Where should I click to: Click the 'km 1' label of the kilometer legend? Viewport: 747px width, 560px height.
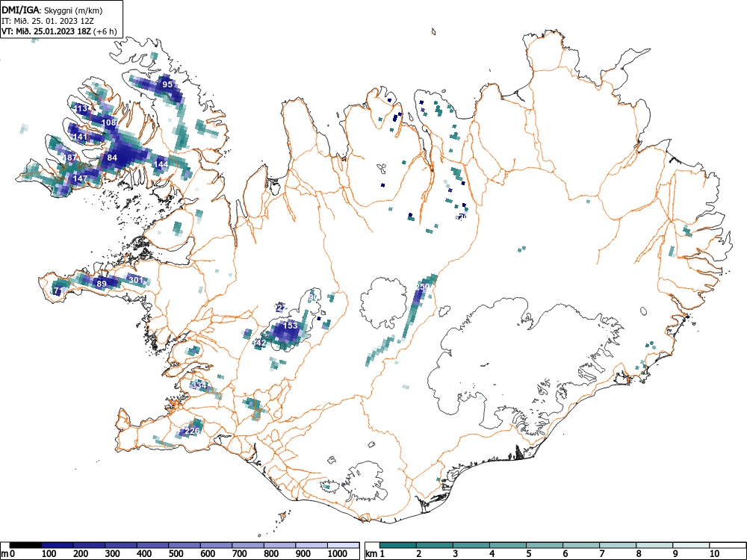[x=376, y=554]
